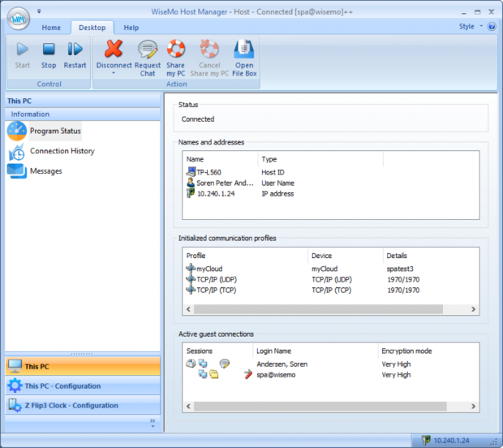
Task: Expand navigation pane options chevron
Action: tap(153, 423)
